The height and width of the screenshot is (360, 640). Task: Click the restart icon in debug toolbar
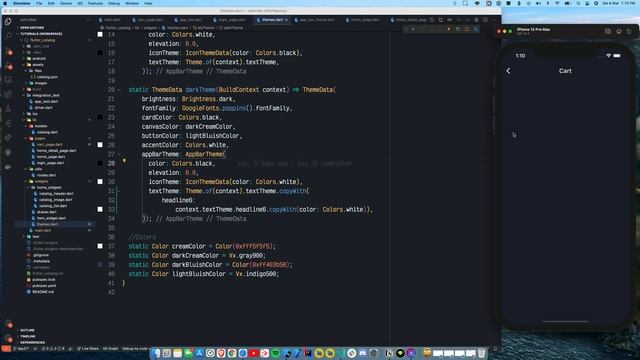(x=458, y=29)
